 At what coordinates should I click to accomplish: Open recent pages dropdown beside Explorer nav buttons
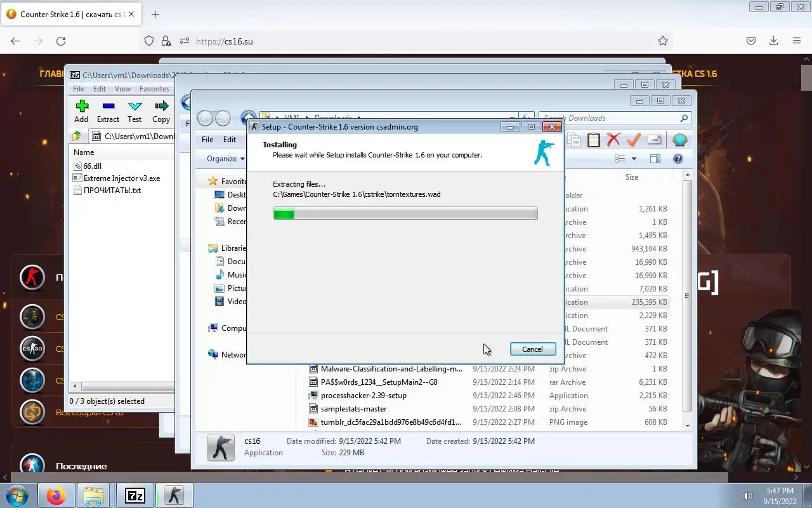click(237, 118)
